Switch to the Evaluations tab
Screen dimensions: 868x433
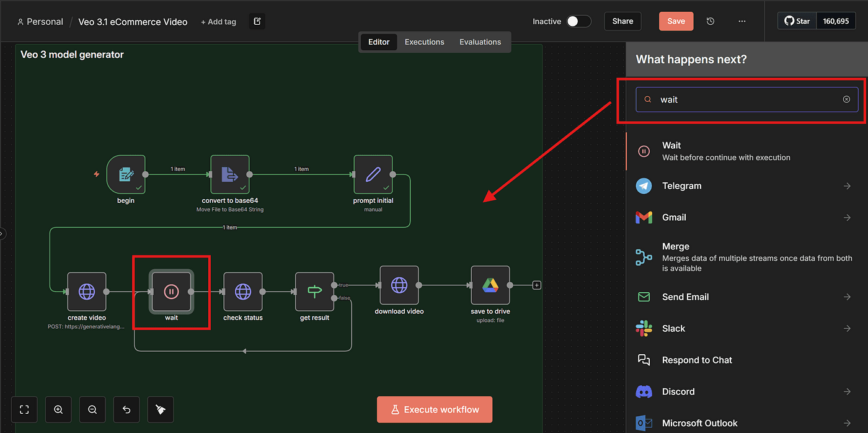[x=480, y=42]
